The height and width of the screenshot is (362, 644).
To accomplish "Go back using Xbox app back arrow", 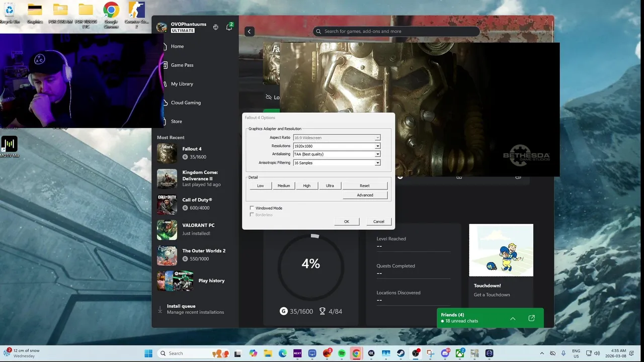I will [x=249, y=31].
